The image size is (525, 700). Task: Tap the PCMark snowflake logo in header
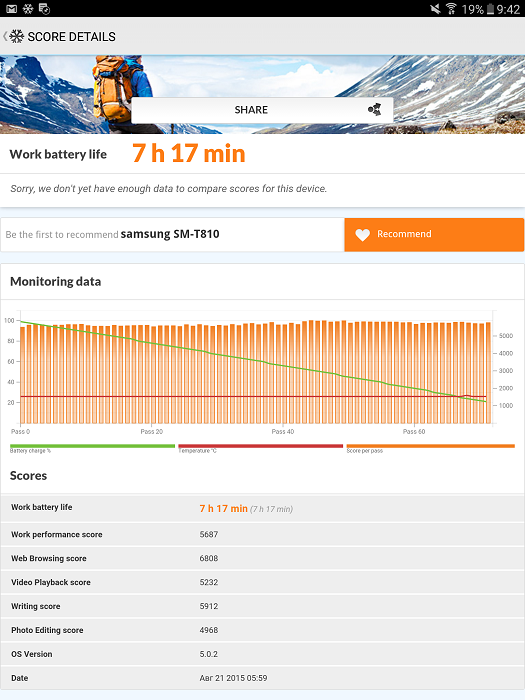pos(17,36)
